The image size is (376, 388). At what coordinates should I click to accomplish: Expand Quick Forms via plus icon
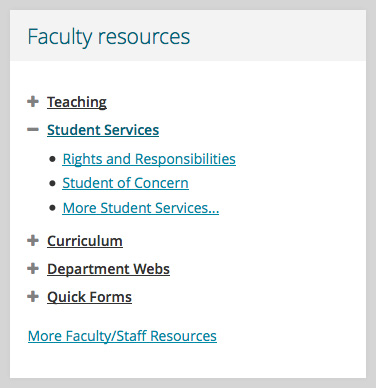33,296
